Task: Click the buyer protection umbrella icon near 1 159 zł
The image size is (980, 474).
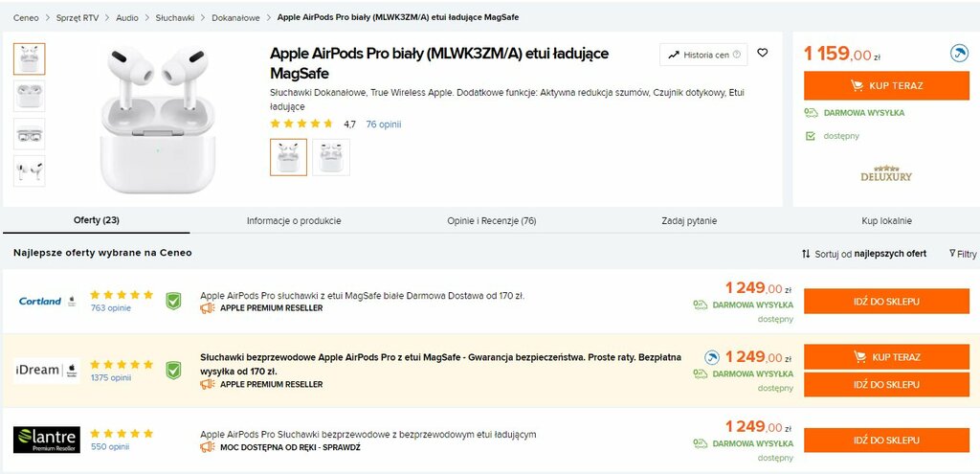Action: point(959,54)
